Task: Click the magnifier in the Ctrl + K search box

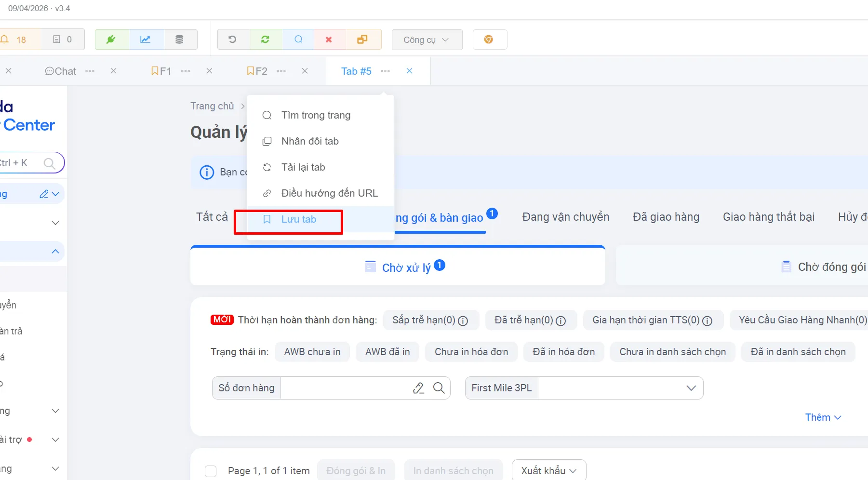Action: point(49,163)
